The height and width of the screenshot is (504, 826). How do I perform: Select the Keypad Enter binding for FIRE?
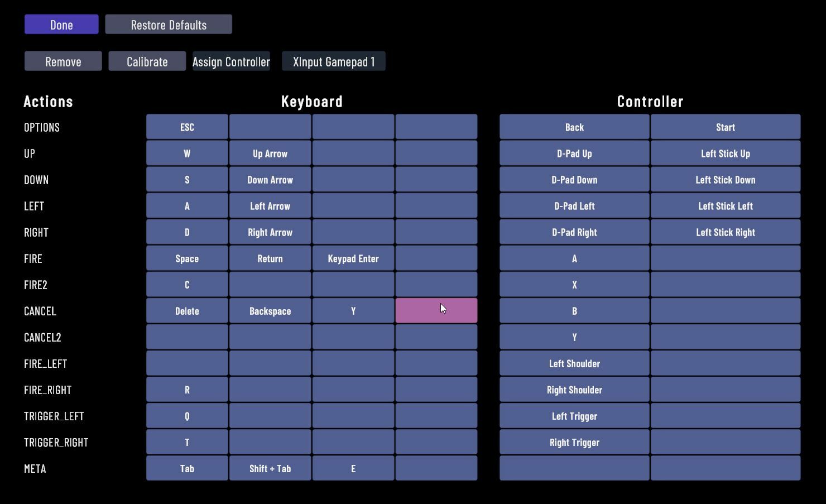coord(353,258)
